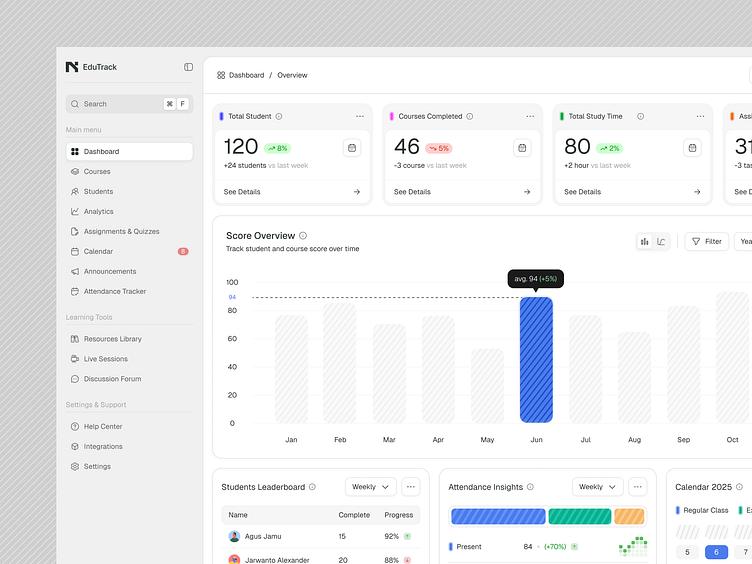The image size is (752, 564).
Task: Open Integrations page
Action: pos(129,446)
